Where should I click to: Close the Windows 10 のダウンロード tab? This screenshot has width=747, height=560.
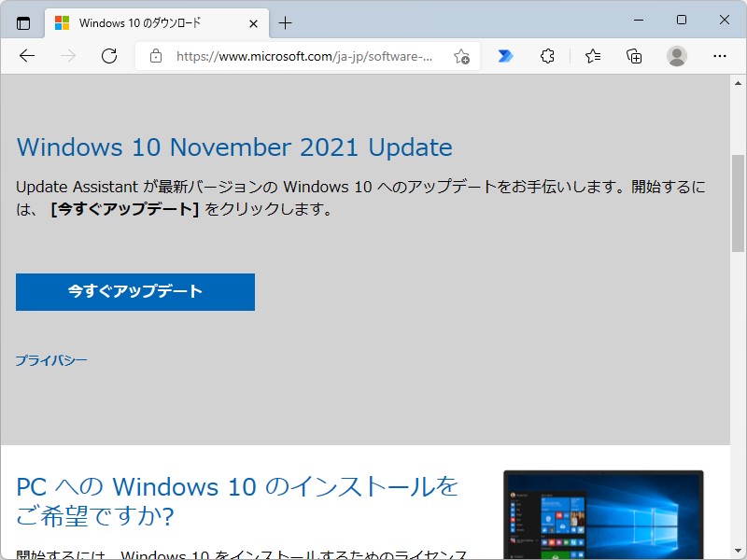click(x=253, y=23)
